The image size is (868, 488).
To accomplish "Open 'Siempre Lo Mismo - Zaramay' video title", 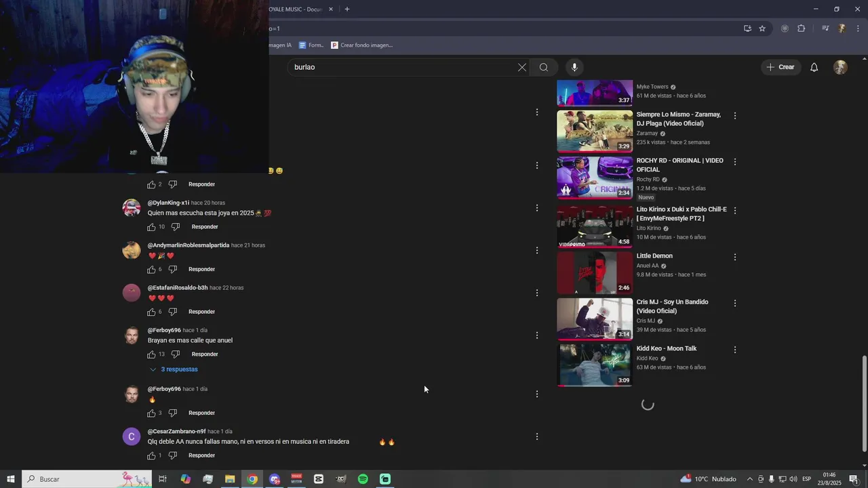I will click(x=678, y=119).
